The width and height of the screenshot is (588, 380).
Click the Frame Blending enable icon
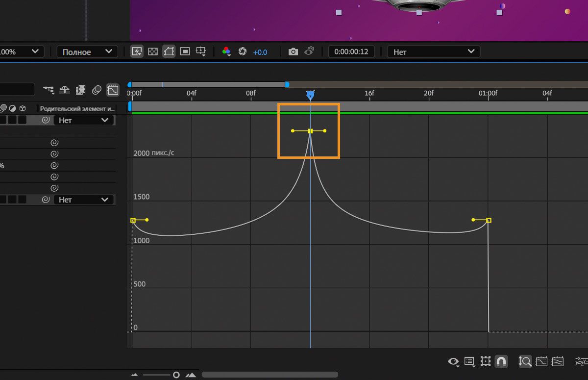coord(81,90)
